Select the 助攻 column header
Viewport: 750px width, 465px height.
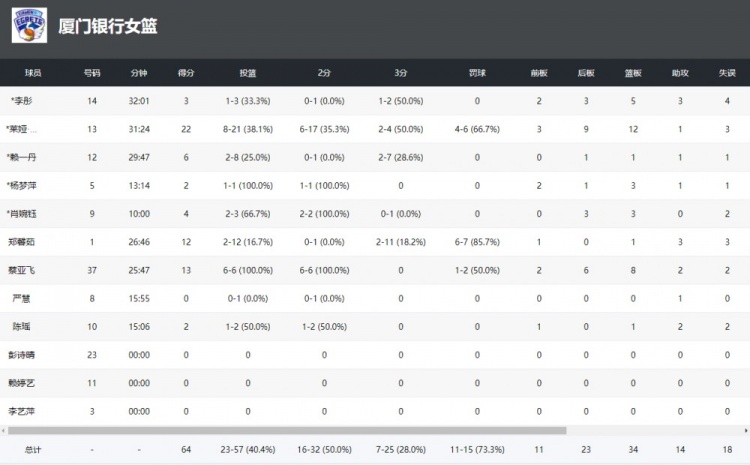(680, 73)
